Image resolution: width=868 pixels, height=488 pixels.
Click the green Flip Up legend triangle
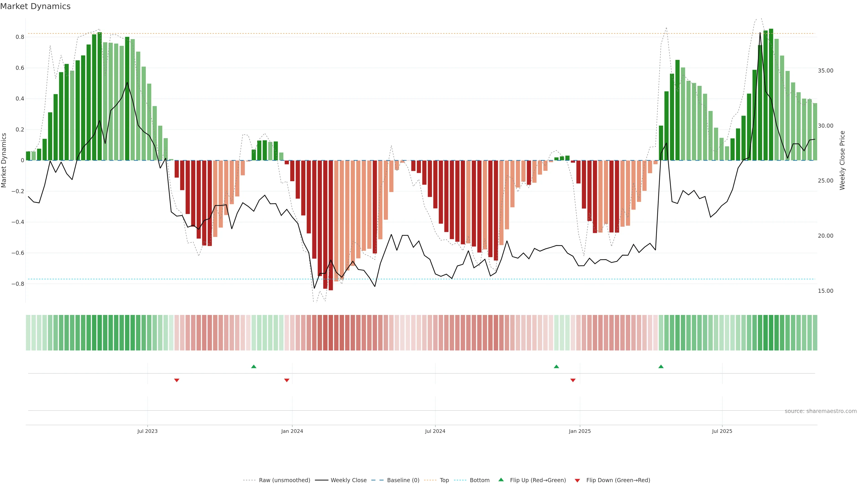(x=501, y=480)
